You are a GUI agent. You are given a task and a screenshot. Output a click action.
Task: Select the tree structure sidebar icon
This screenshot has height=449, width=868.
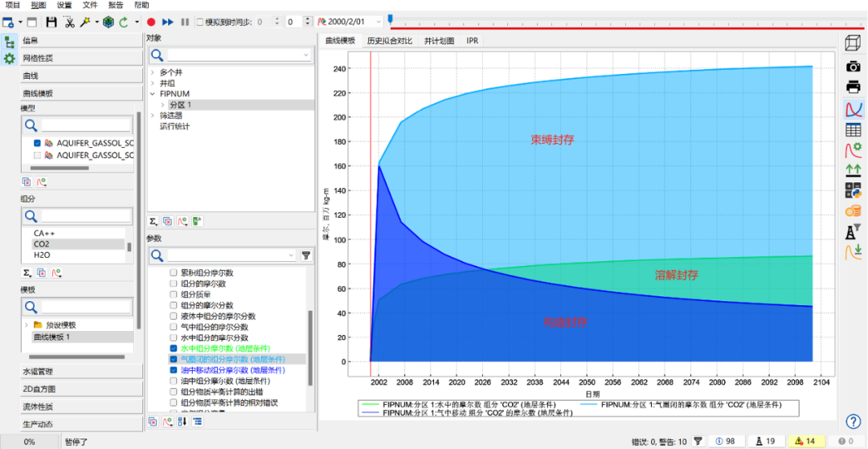(9, 42)
